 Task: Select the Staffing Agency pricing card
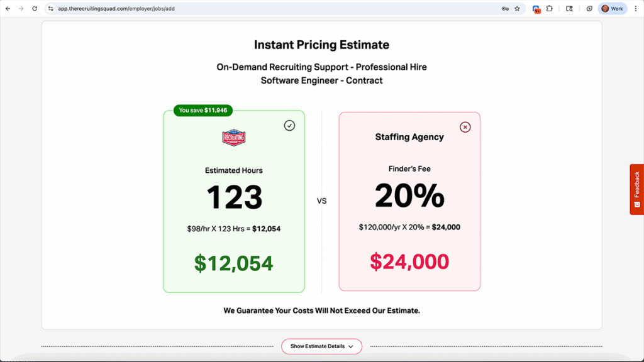click(409, 201)
